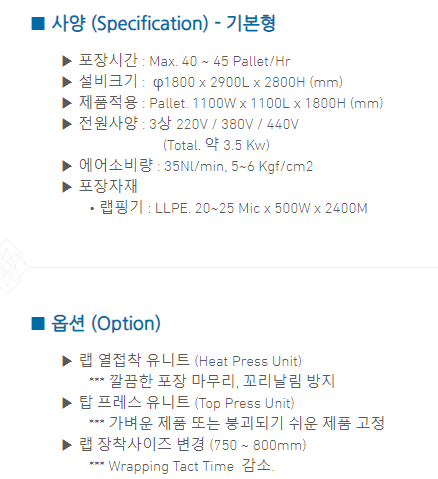The height and width of the screenshot is (479, 438).
Task: Click the triangle bullet before 설비크기
Action: [67, 82]
